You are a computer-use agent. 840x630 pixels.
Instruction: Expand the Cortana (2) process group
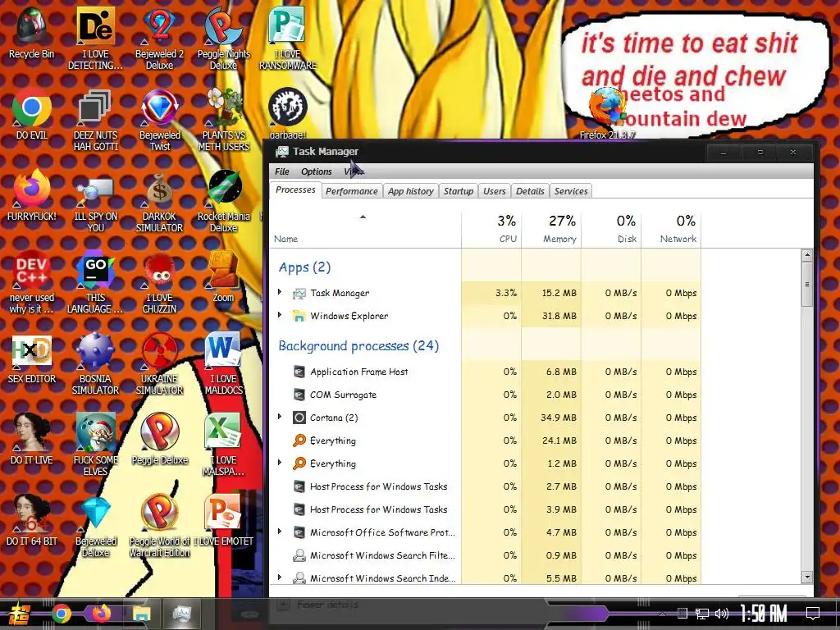pyautogui.click(x=280, y=417)
